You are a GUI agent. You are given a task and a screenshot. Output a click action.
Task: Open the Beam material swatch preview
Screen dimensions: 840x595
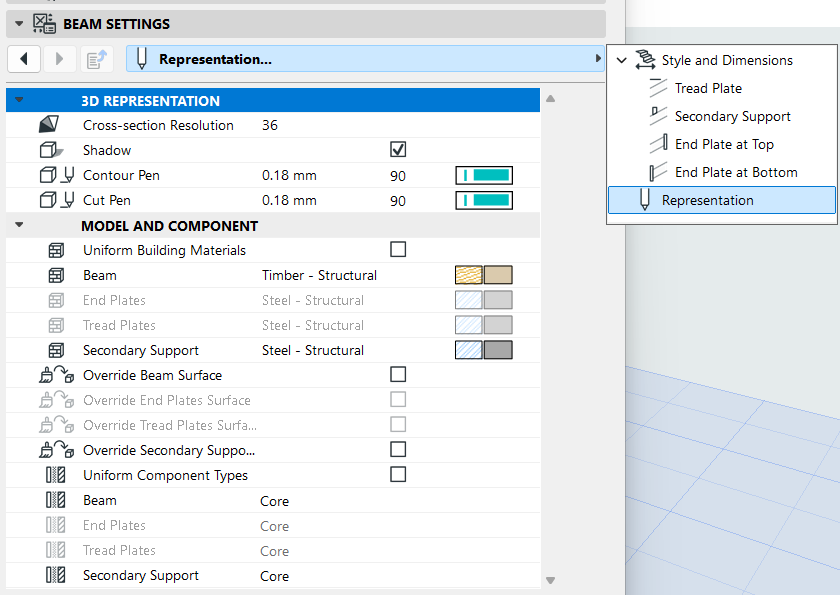pyautogui.click(x=484, y=275)
